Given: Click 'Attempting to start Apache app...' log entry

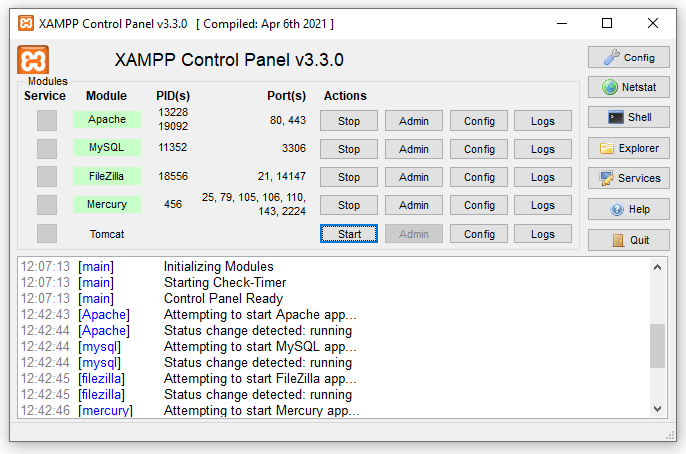Looking at the screenshot, I should (x=260, y=314).
